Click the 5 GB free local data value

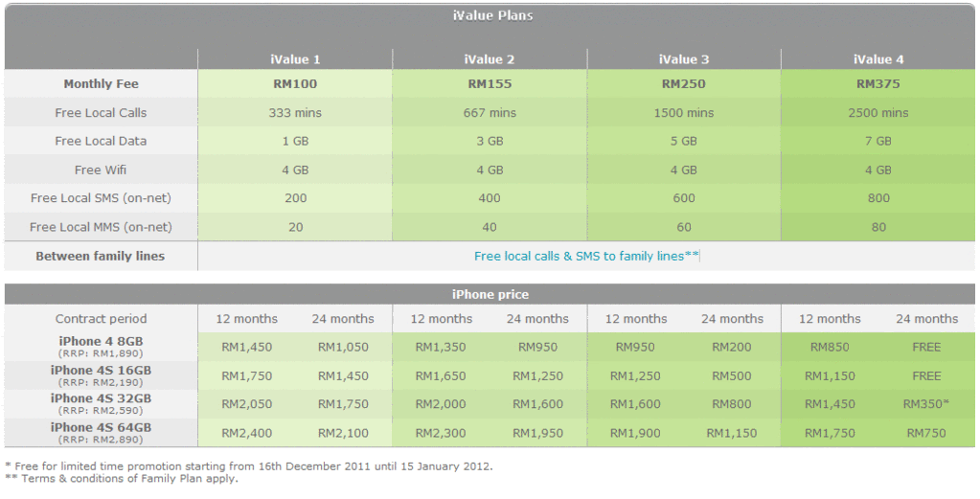pyautogui.click(x=684, y=141)
